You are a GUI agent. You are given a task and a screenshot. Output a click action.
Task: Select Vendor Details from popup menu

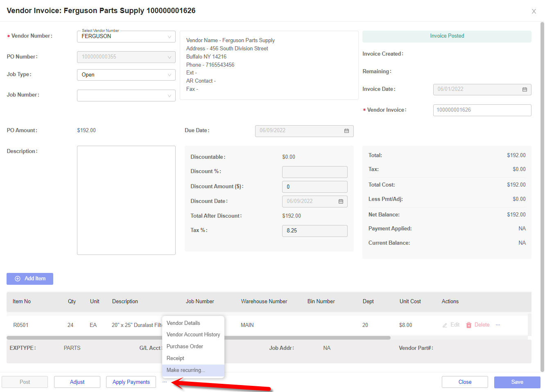[x=193, y=323]
